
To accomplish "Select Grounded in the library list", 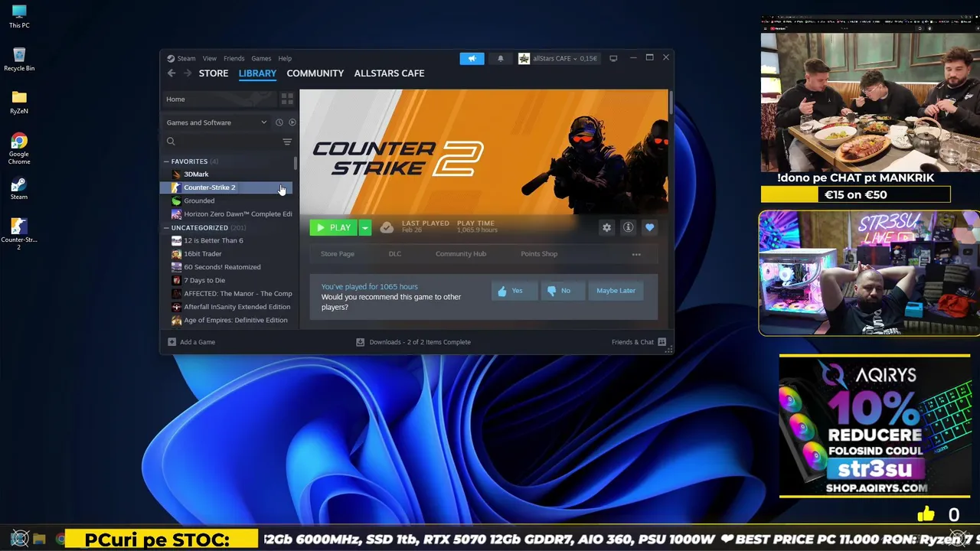I will pos(227,201).
